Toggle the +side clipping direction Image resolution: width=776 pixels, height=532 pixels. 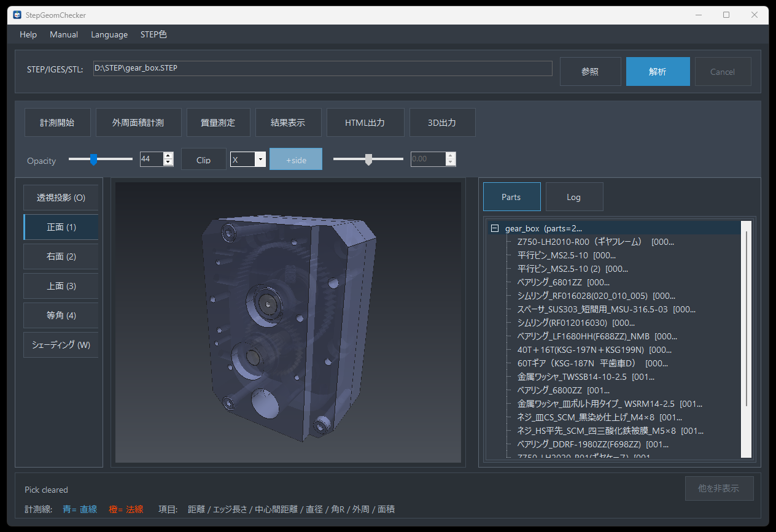point(295,159)
